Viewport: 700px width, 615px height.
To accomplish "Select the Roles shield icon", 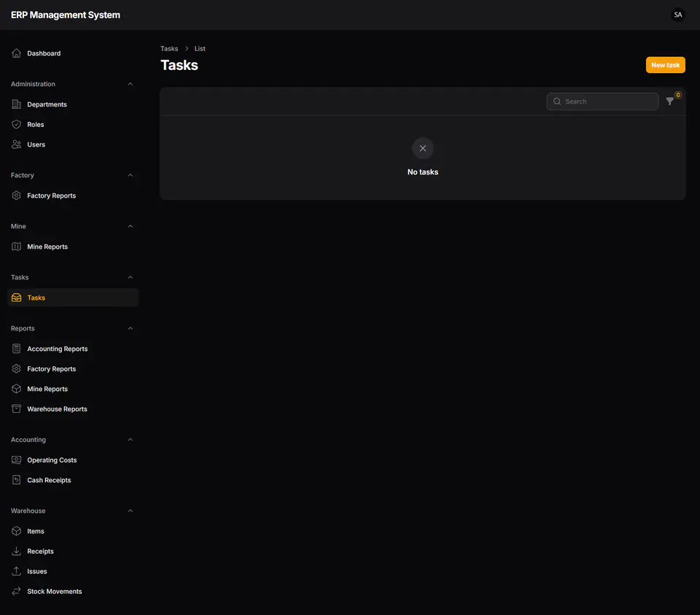I will [x=17, y=124].
